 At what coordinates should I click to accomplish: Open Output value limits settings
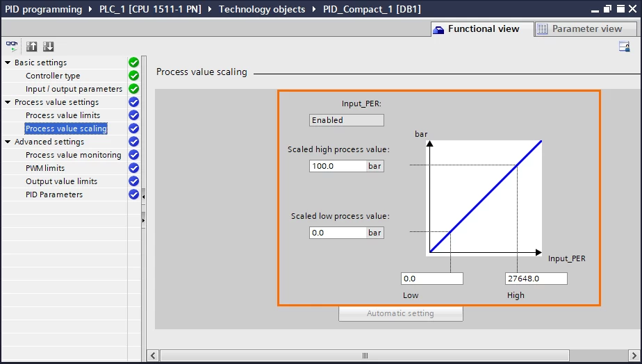61,181
